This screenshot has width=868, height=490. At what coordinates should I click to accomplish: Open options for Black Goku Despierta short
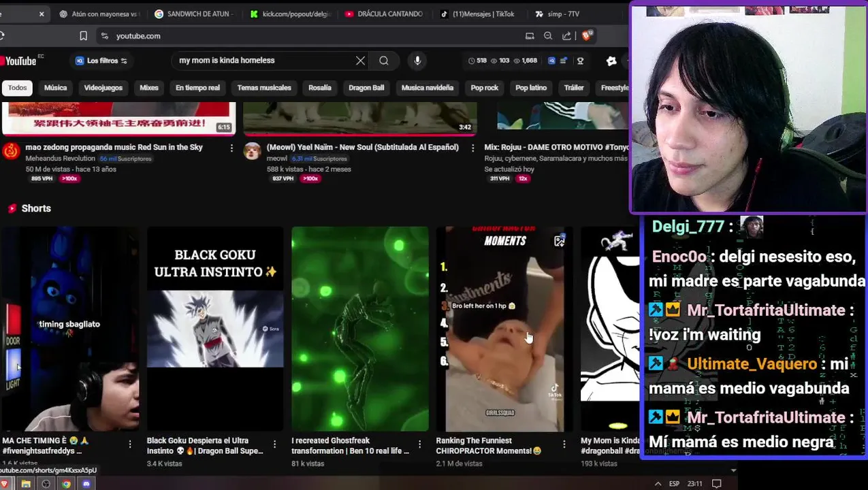tap(274, 444)
